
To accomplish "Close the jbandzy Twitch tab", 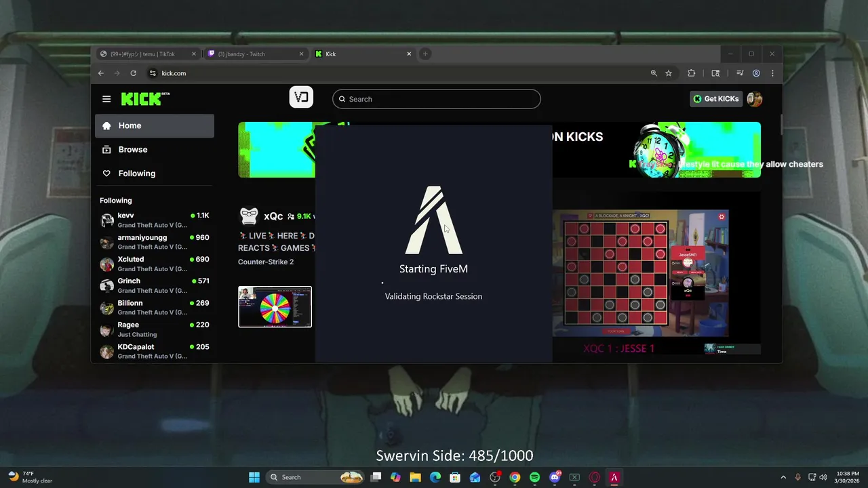I will (301, 54).
